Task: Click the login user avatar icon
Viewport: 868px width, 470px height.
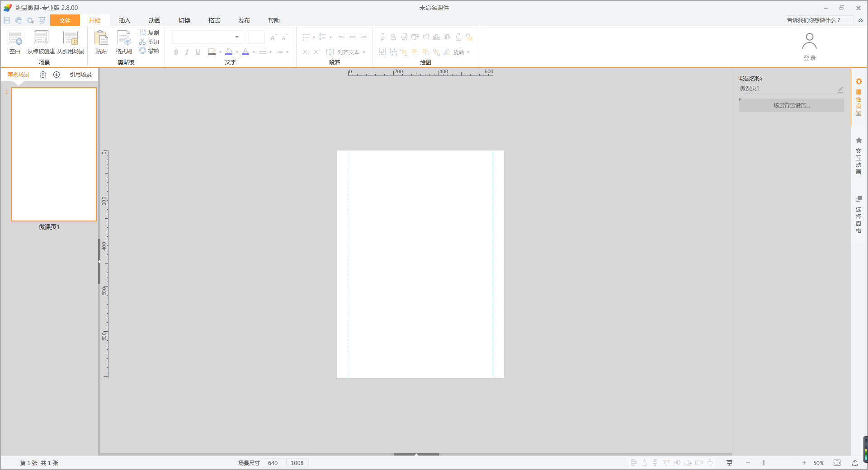Action: click(x=809, y=41)
